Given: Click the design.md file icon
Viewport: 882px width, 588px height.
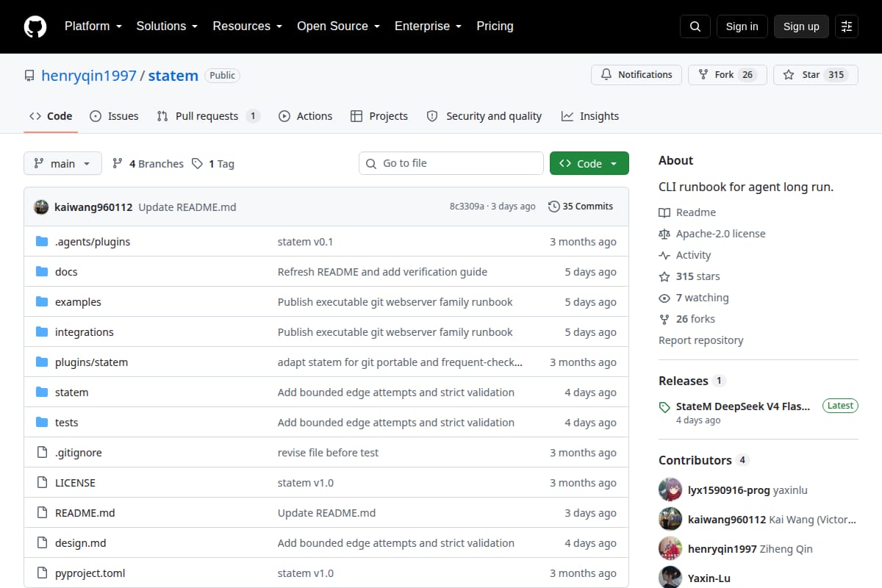Looking at the screenshot, I should click(42, 543).
